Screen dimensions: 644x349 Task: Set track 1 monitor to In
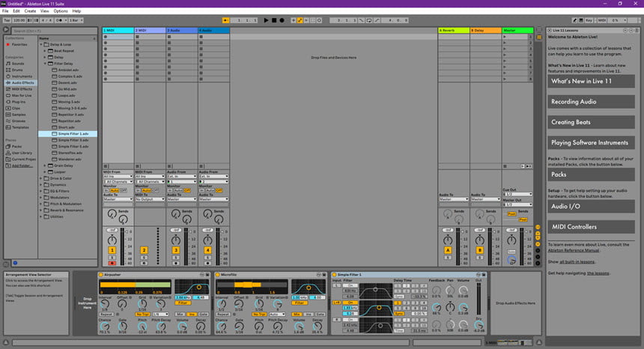point(106,190)
